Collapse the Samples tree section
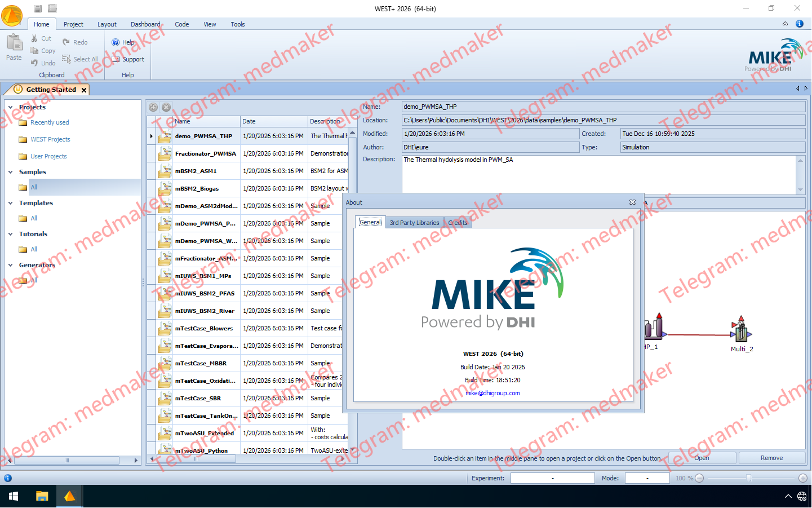The height and width of the screenshot is (508, 812). [x=11, y=172]
